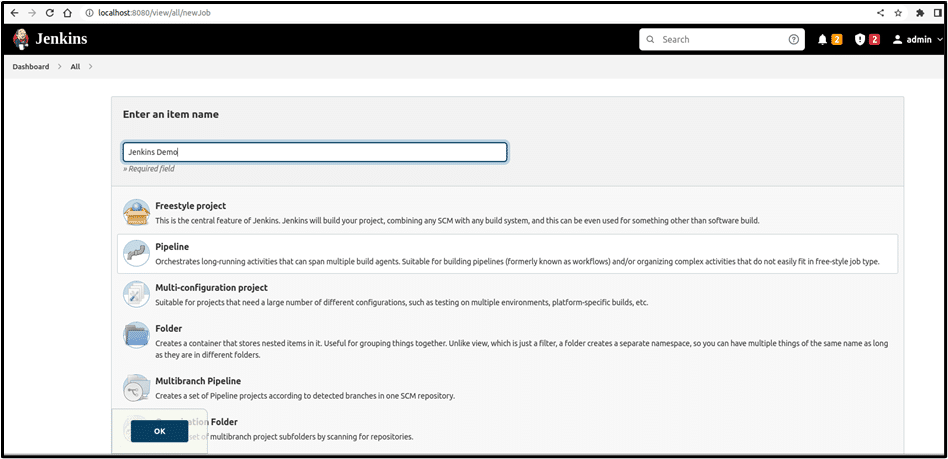Click the Multibranch Pipeline SCM repository description
948x459 pixels.
click(305, 396)
